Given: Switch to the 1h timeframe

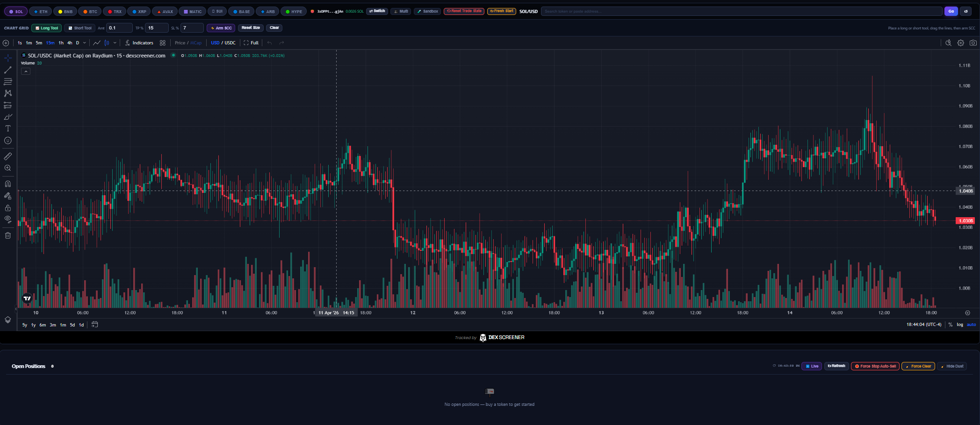Looking at the screenshot, I should click(61, 42).
